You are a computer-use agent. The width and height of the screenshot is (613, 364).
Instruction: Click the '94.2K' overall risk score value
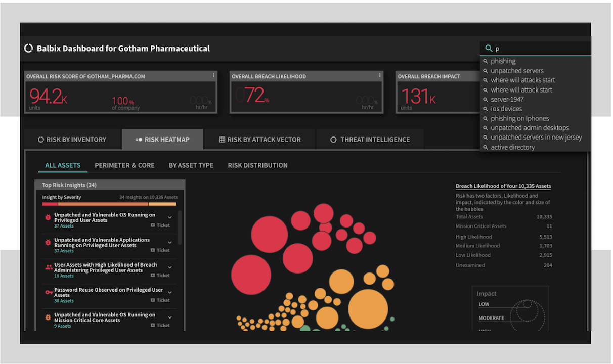pos(49,96)
